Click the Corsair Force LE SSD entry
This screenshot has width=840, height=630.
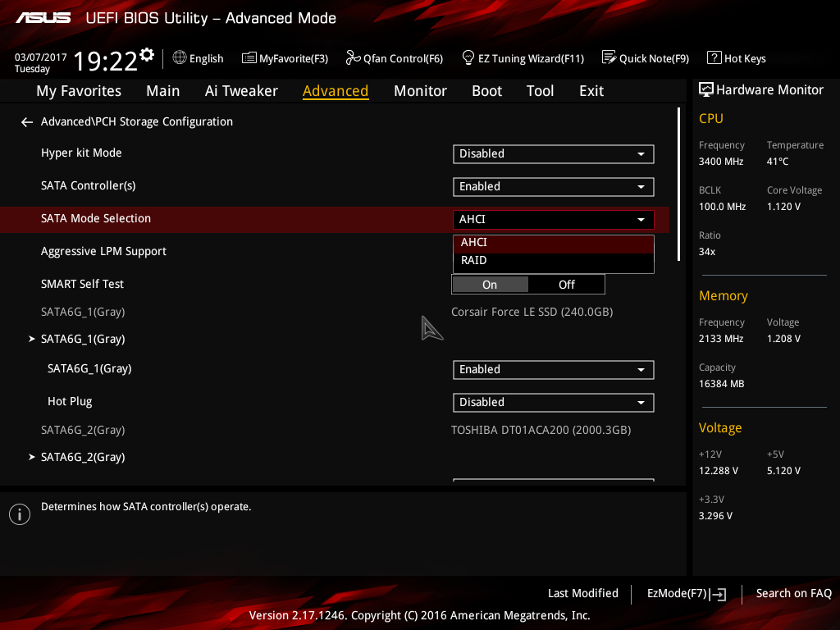click(x=532, y=312)
